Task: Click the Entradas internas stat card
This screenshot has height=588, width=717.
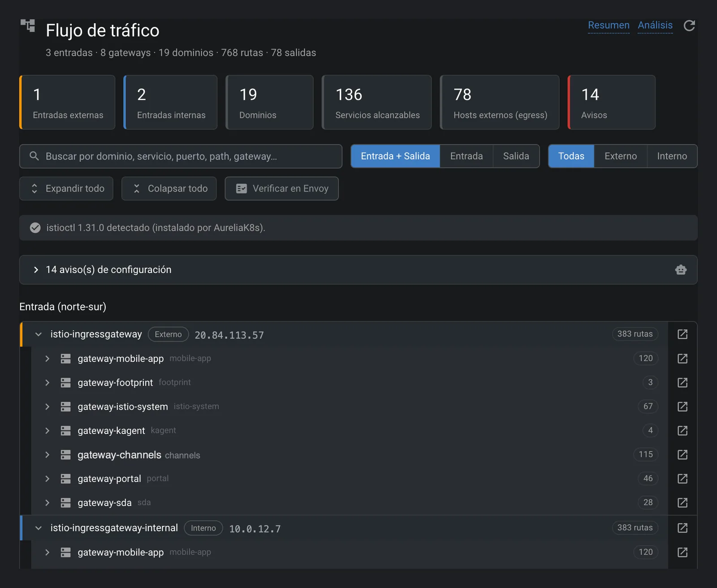Action: [170, 103]
